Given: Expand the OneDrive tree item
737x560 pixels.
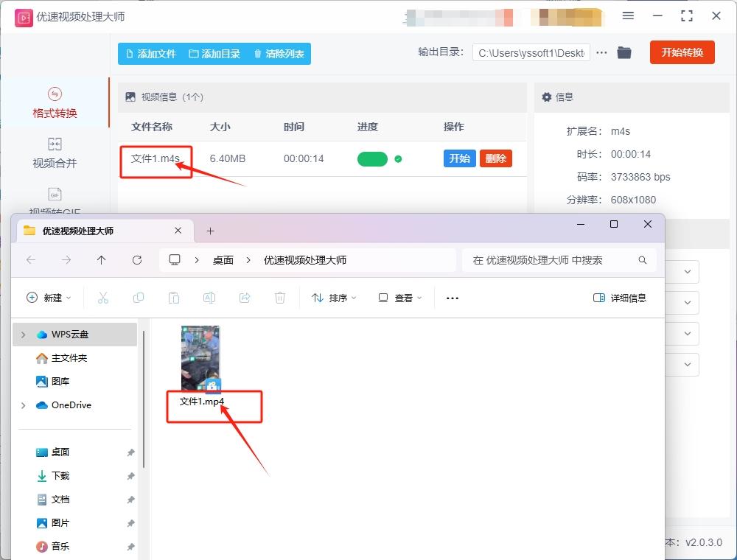Looking at the screenshot, I should click(x=22, y=405).
